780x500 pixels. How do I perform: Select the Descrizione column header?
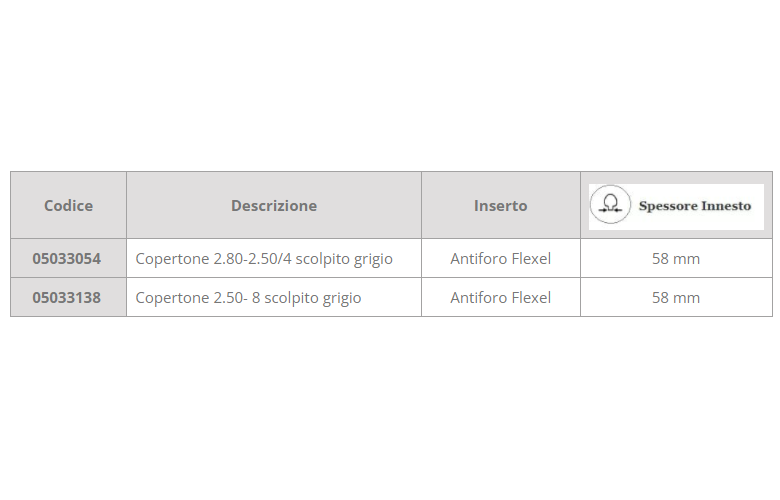coord(274,206)
